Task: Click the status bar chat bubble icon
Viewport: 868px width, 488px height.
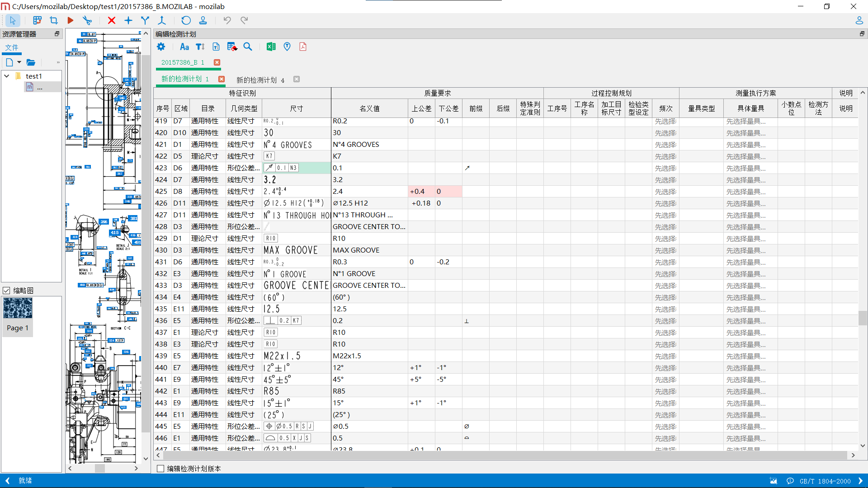Action: [790, 481]
